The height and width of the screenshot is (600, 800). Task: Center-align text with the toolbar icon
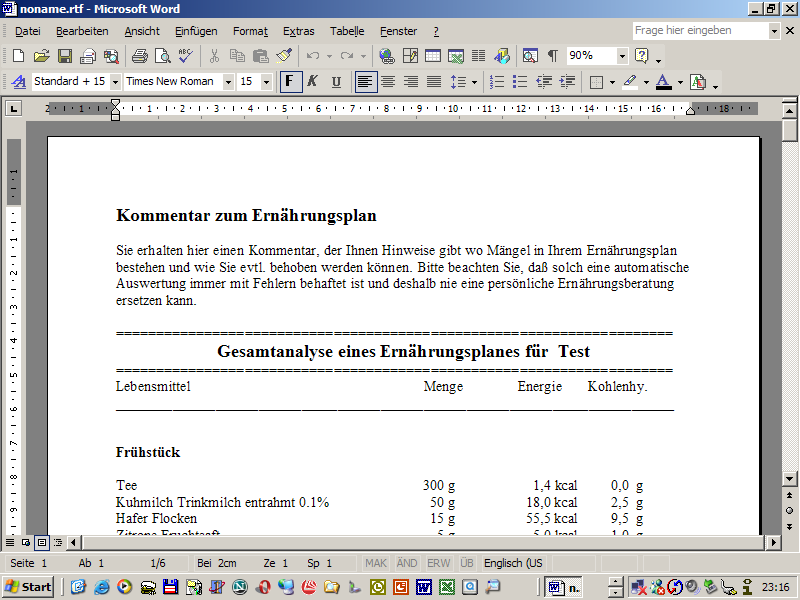[x=388, y=82]
